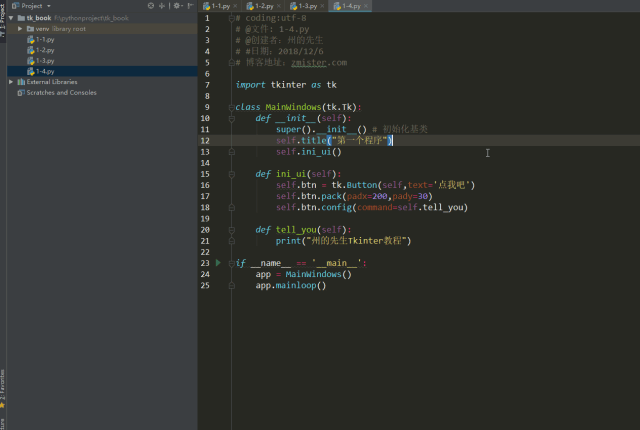The image size is (640, 430).
Task: Click the Collapse All icon in Project panel
Action: click(x=162, y=6)
